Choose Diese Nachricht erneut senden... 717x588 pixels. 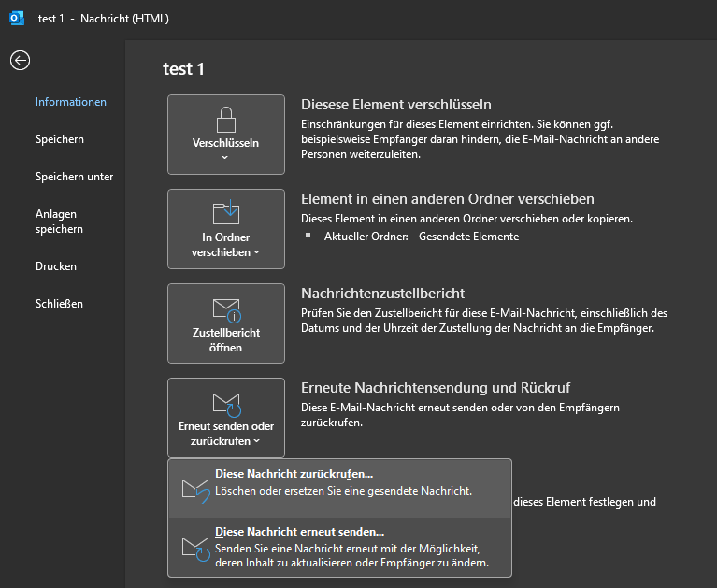coord(339,547)
